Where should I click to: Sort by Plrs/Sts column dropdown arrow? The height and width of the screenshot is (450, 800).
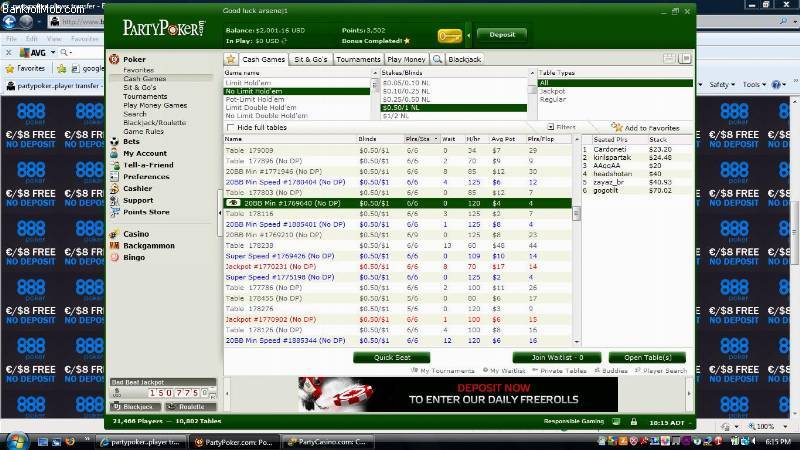pos(436,139)
